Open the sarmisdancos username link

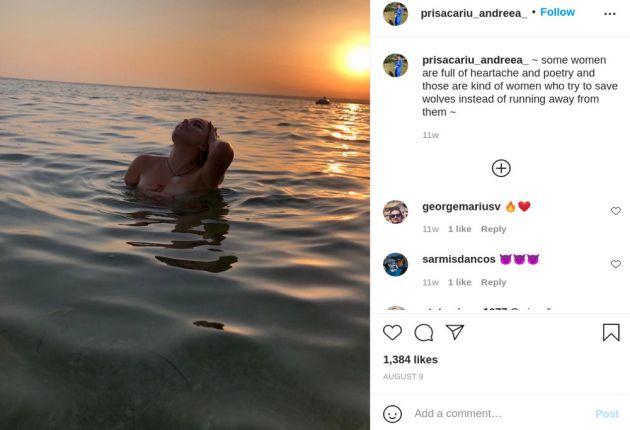point(458,259)
